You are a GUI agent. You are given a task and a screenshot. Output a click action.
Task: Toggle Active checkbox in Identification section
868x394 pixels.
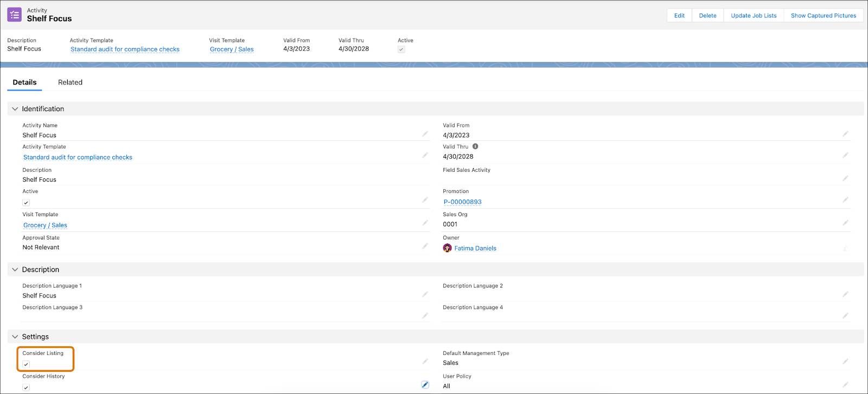pyautogui.click(x=26, y=203)
